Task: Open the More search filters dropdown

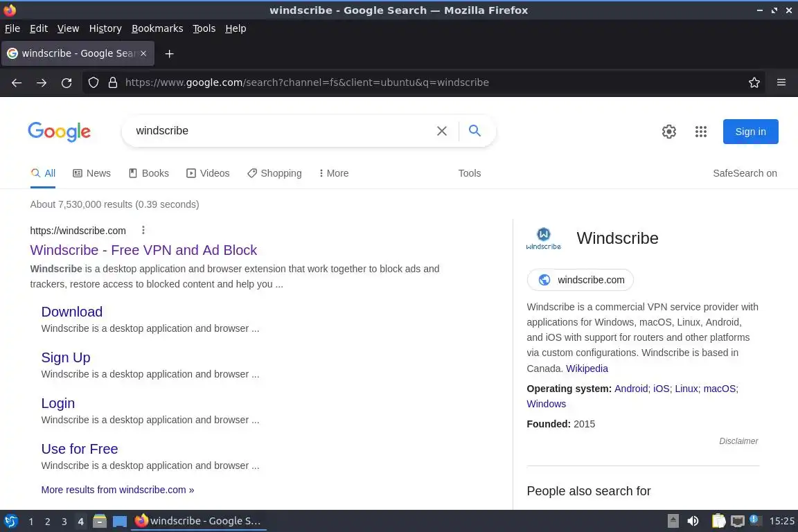Action: pos(334,173)
